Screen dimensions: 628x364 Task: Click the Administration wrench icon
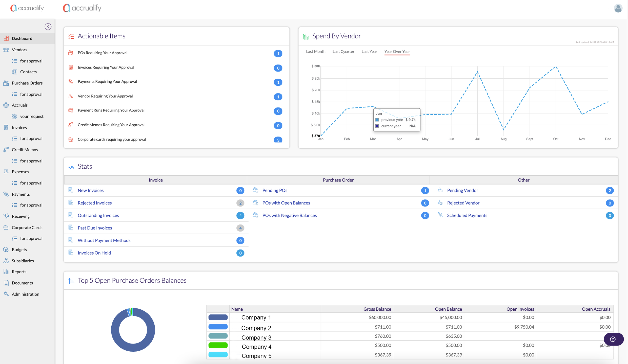coord(6,294)
